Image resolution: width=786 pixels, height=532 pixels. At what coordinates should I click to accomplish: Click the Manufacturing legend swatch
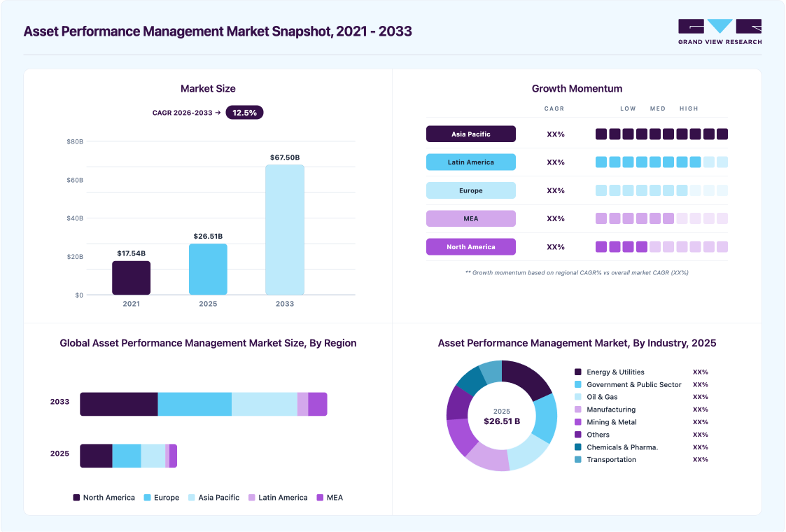point(577,409)
